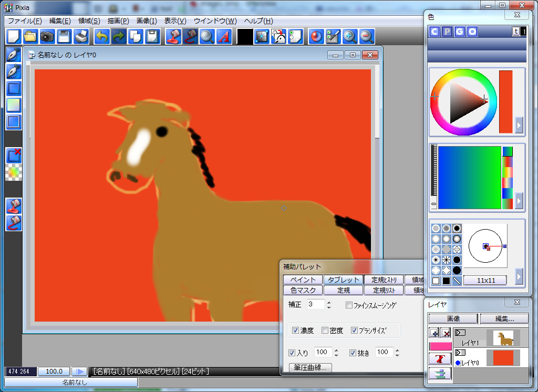Click the deselect region icon with red X
This screenshot has height=392, width=538.
click(x=13, y=156)
